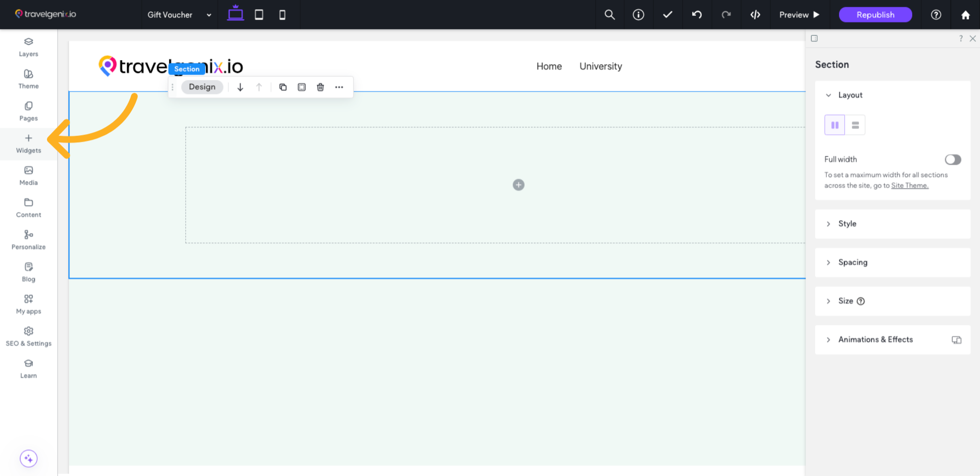
Task: Click the Republish button
Action: tap(875, 15)
